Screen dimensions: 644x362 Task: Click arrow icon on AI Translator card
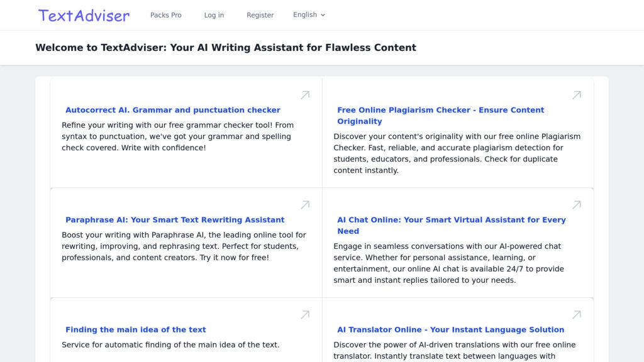click(577, 315)
